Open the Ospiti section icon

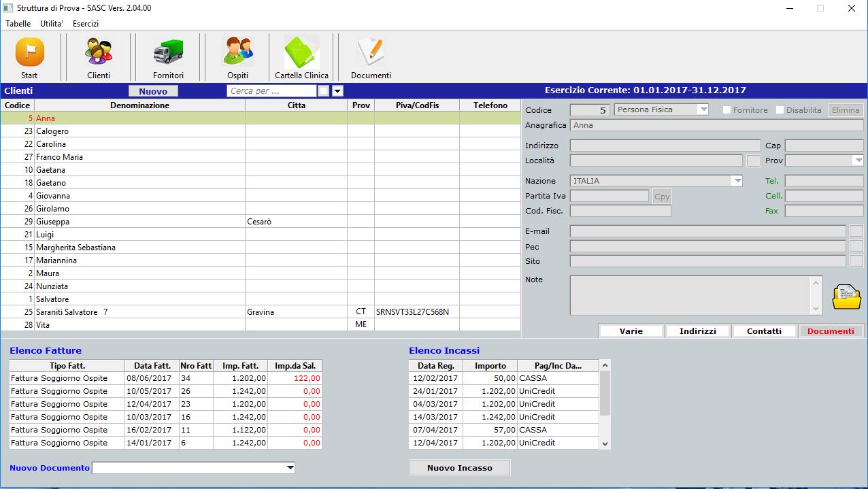237,52
